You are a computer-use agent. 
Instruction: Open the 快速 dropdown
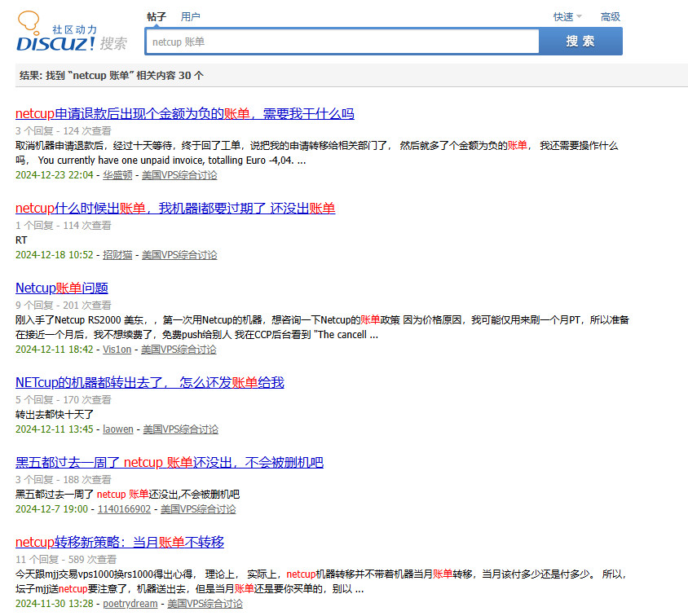coord(567,17)
